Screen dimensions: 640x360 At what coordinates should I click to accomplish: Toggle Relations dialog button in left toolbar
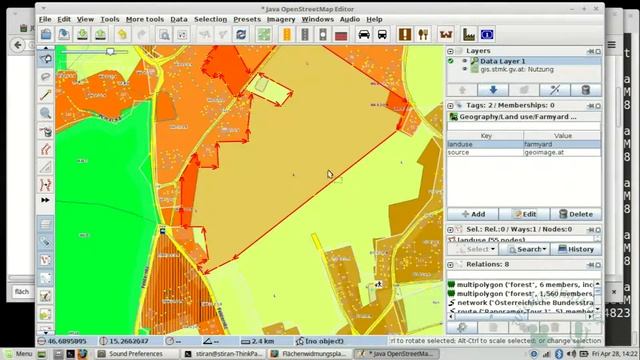46,278
